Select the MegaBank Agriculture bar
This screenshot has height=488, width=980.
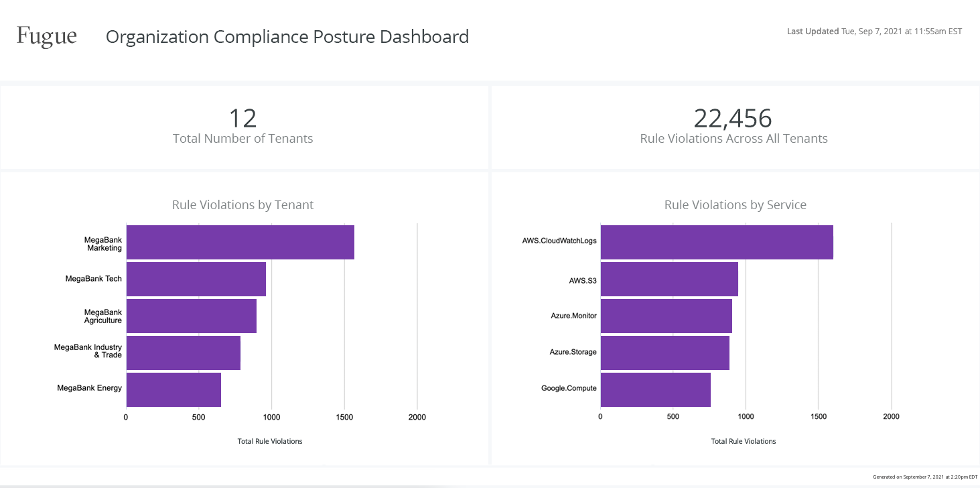tap(191, 316)
